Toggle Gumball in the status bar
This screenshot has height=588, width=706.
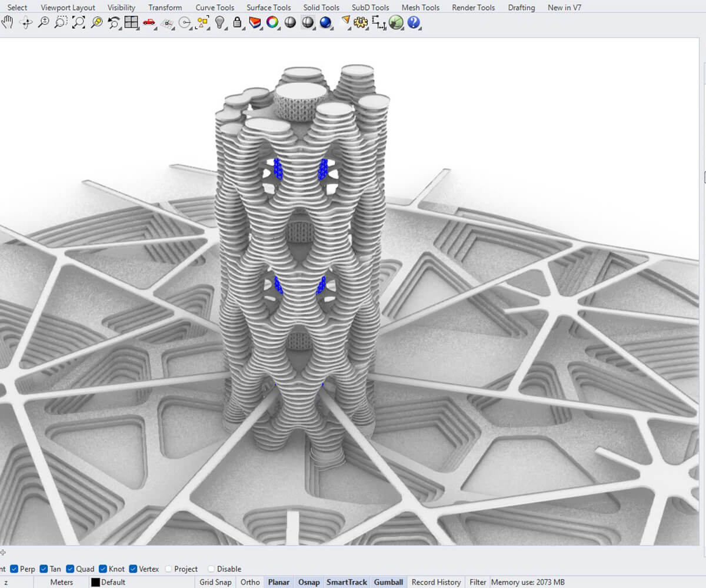click(388, 582)
